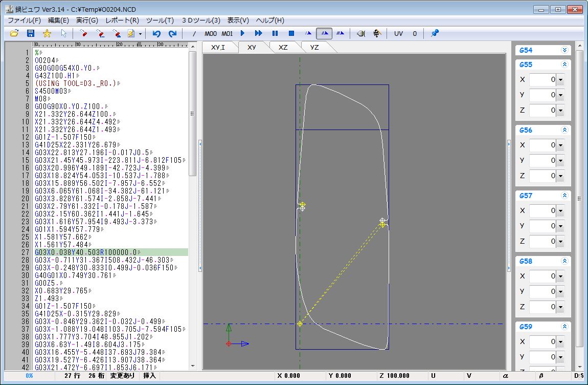
Task: Open G57 X value dropdown
Action: [560, 211]
